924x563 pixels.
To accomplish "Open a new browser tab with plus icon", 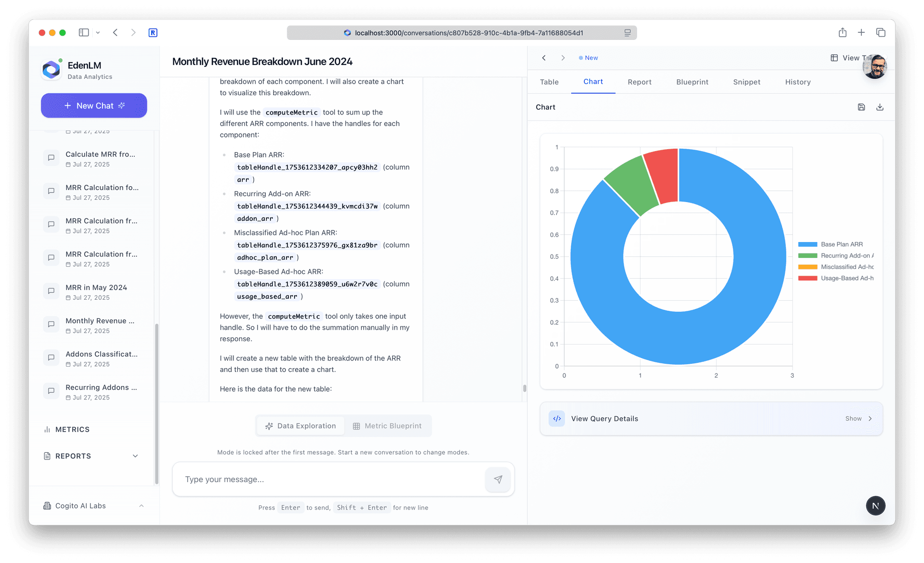I will point(861,32).
